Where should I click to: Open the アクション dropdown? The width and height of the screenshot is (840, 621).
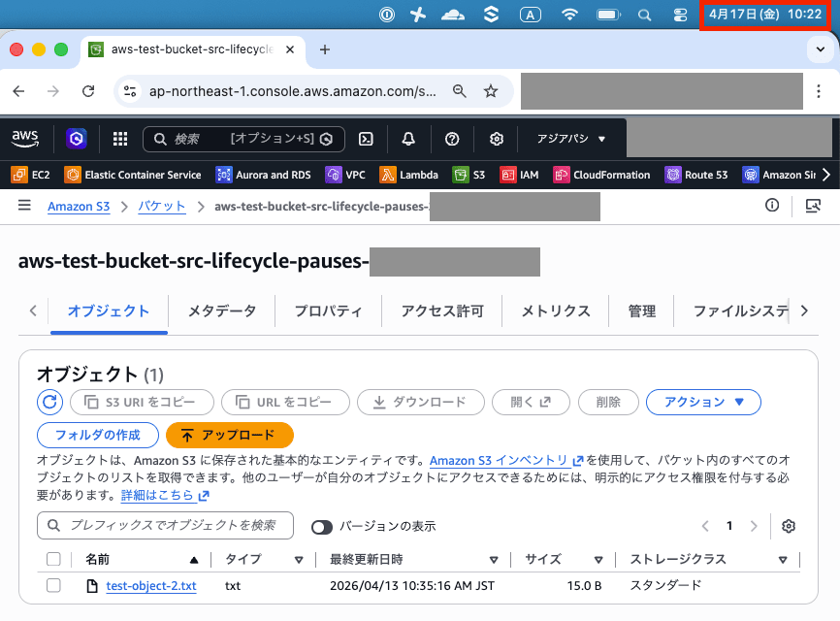(x=703, y=402)
